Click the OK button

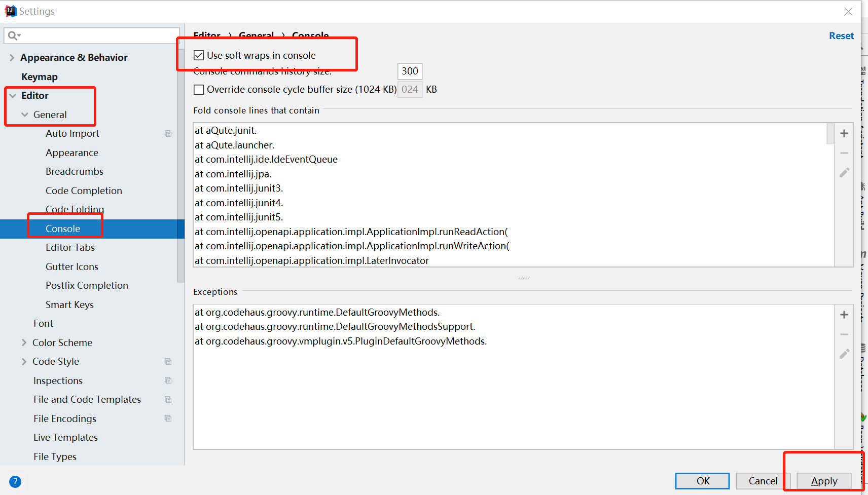point(702,481)
